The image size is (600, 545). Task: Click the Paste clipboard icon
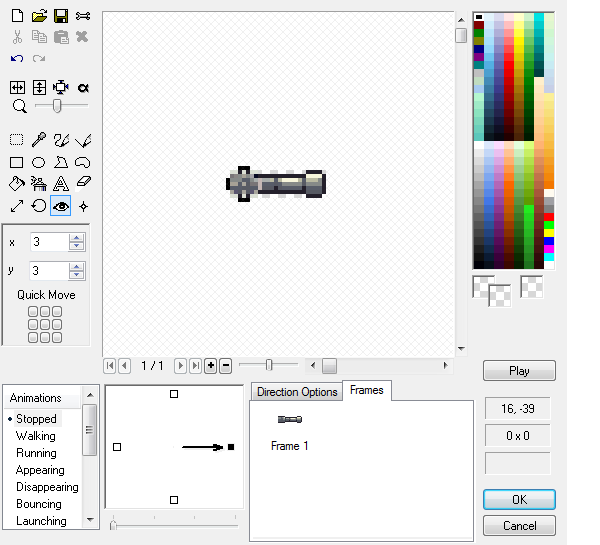click(61, 37)
